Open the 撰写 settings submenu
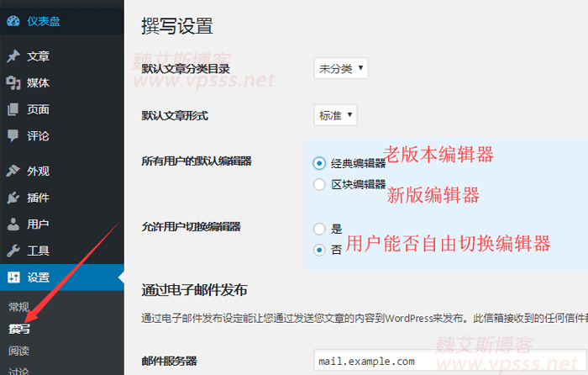 click(x=18, y=329)
